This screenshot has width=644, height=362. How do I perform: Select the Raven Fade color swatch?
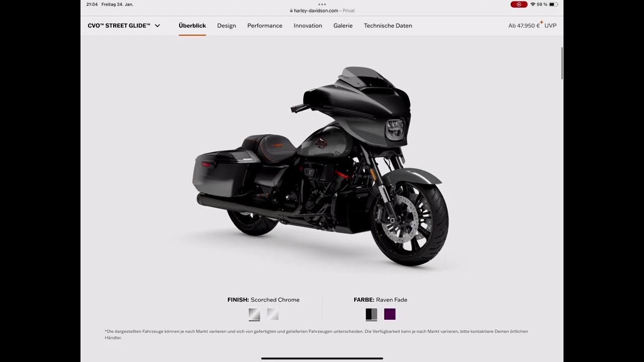(371, 314)
